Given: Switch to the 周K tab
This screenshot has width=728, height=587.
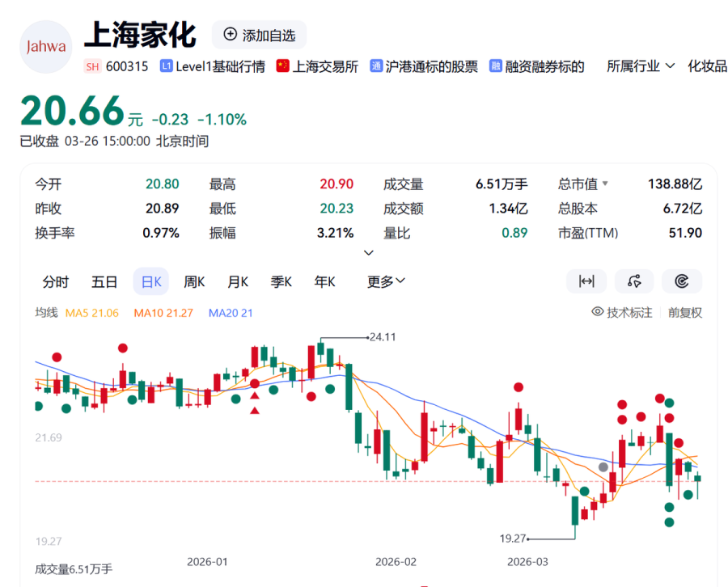Looking at the screenshot, I should coord(194,281).
